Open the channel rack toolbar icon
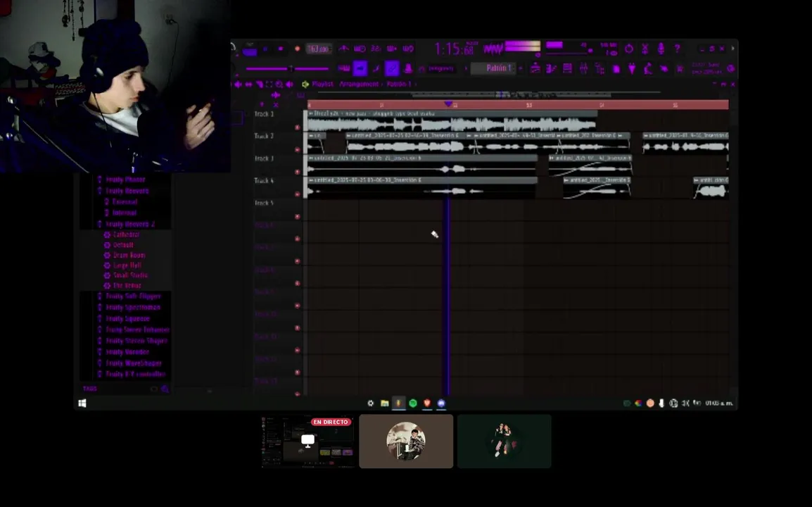This screenshot has width=812, height=507. pos(568,68)
